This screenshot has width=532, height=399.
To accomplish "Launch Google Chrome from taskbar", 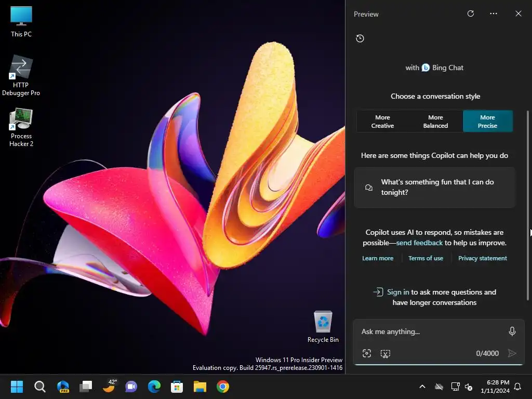I will [x=223, y=387].
